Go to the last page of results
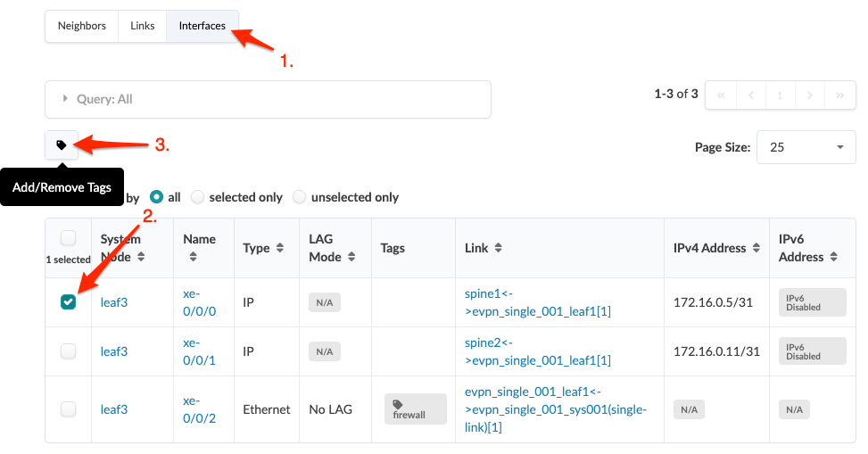Viewport: 868px width, 454px height. 839,95
